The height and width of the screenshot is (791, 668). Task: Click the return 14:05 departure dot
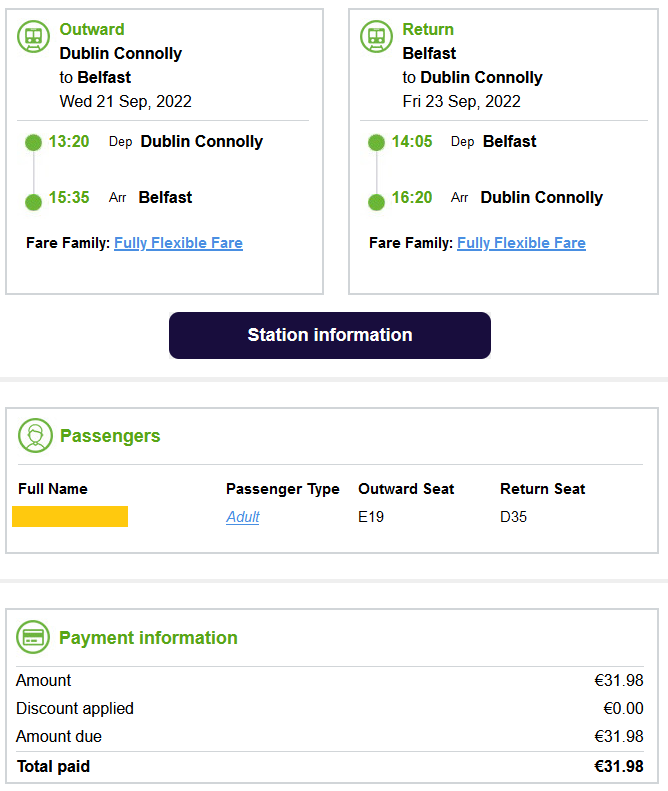[376, 142]
